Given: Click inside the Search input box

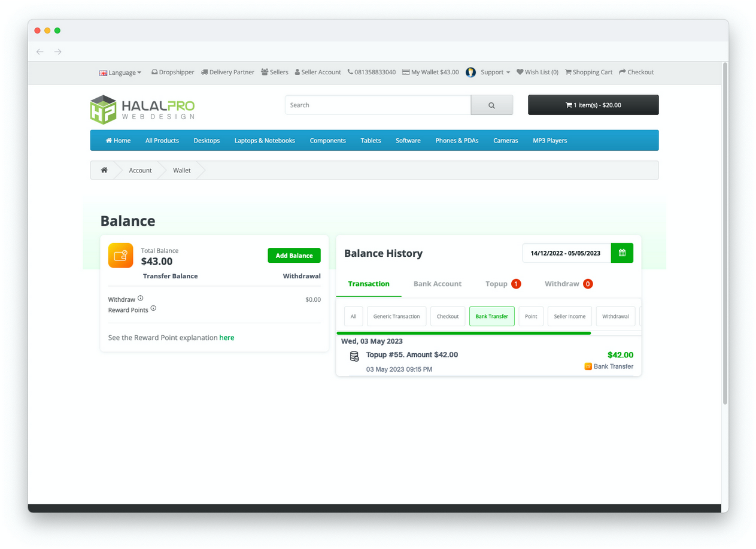Looking at the screenshot, I should click(377, 105).
